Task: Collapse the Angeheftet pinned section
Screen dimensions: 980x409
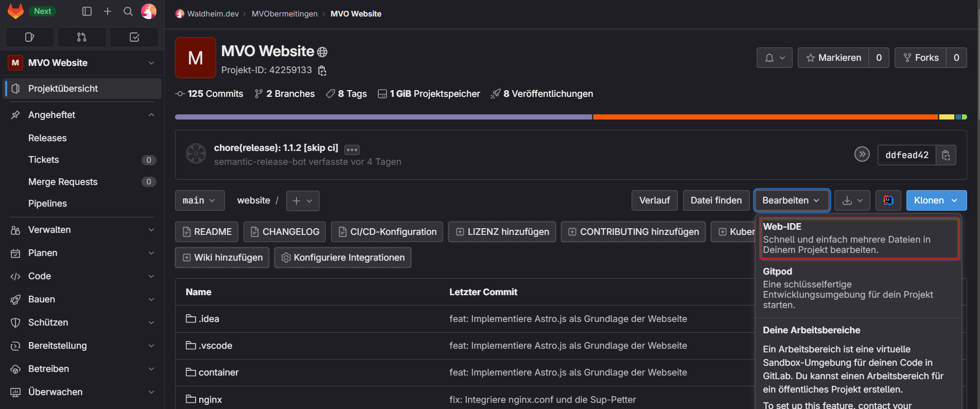Action: (x=151, y=115)
